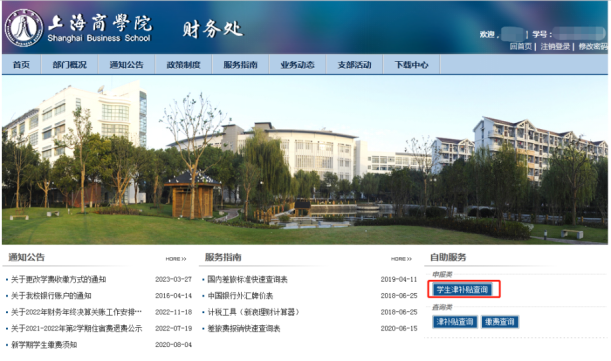Click the 注销登录 link
Screen dimensions: 611x361
coord(555,46)
